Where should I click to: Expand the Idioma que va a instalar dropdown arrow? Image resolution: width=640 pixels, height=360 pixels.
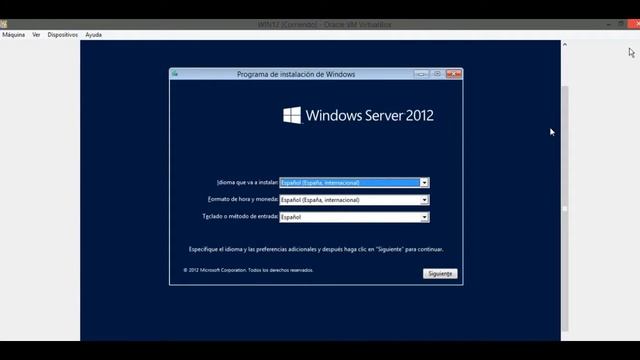pos(424,182)
